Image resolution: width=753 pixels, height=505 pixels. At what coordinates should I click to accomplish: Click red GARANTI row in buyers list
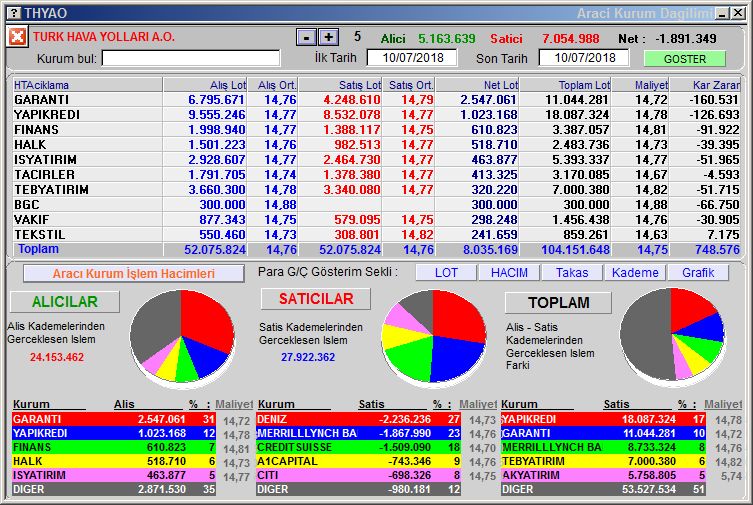(114, 419)
